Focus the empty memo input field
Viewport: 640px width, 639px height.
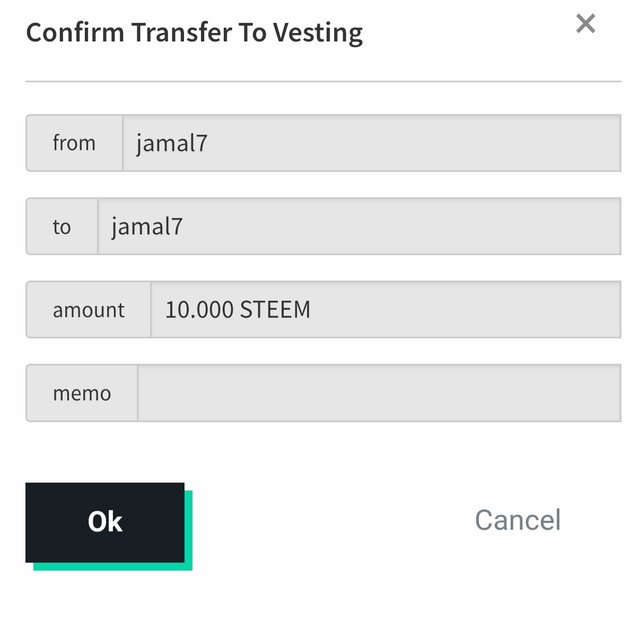point(378,393)
